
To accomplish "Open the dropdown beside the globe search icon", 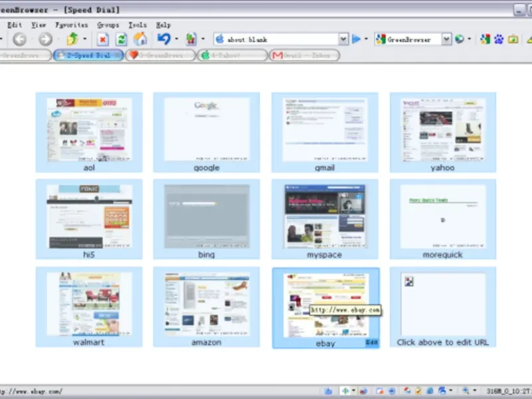I will 469,39.
